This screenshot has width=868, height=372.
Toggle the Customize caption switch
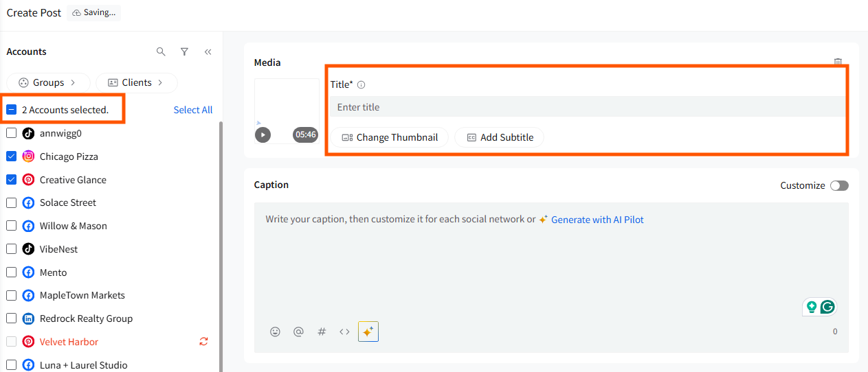[839, 185]
